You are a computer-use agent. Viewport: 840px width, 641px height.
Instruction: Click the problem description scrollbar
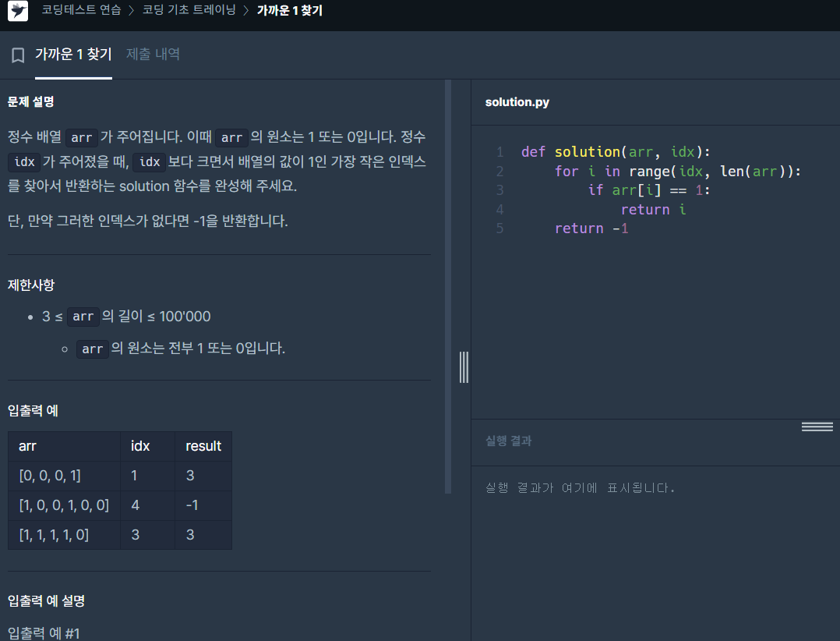[x=448, y=287]
